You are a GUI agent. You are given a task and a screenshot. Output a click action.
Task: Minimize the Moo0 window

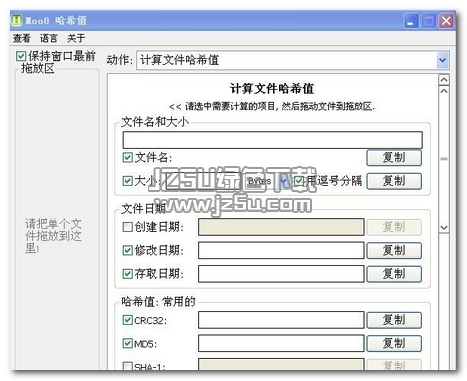(411, 21)
